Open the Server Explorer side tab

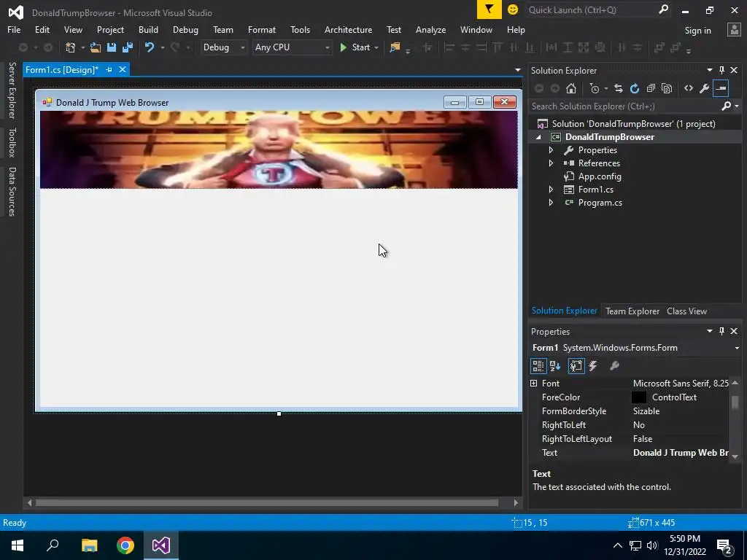[x=12, y=90]
